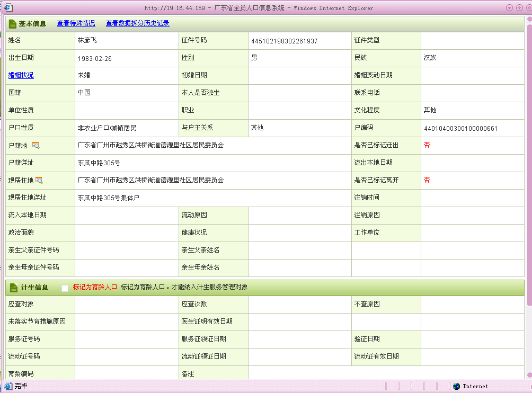Click the empty 职业 value cell

coord(299,110)
